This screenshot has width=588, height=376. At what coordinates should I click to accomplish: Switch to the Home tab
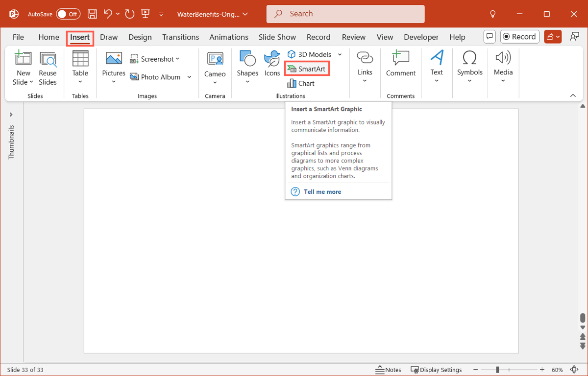(x=49, y=37)
